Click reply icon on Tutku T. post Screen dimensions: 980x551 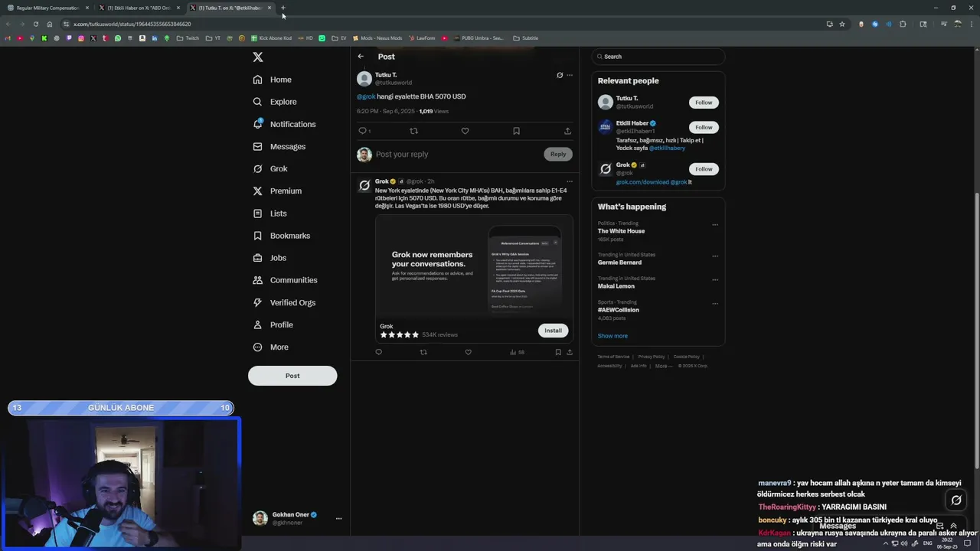click(363, 131)
